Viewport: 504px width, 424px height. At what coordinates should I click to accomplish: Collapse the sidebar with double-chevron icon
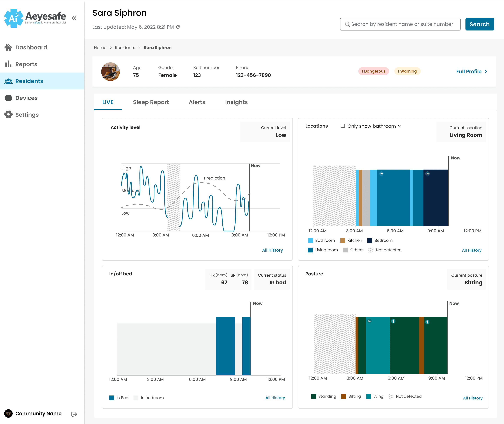(x=74, y=18)
